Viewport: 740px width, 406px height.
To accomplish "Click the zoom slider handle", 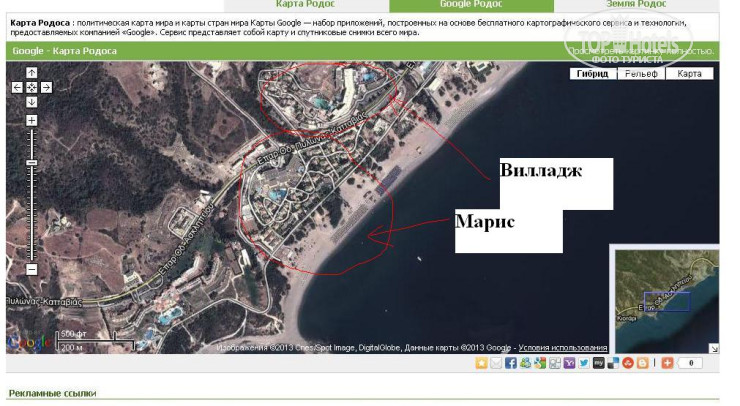I will coord(32,162).
